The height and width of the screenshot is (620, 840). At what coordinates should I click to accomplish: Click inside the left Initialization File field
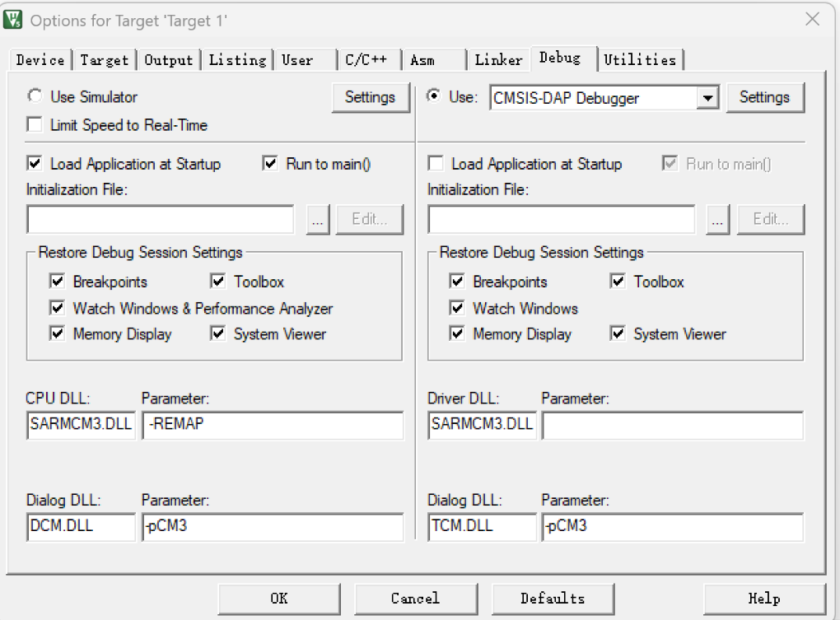point(159,219)
